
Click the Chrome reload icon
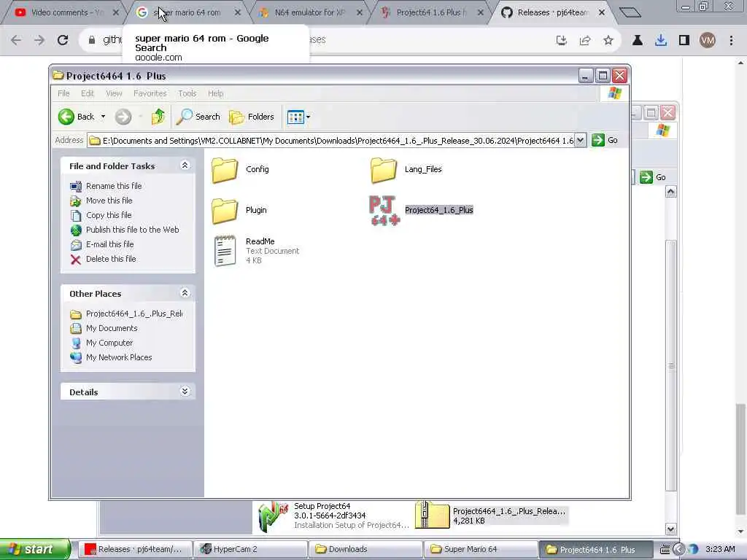pos(63,40)
